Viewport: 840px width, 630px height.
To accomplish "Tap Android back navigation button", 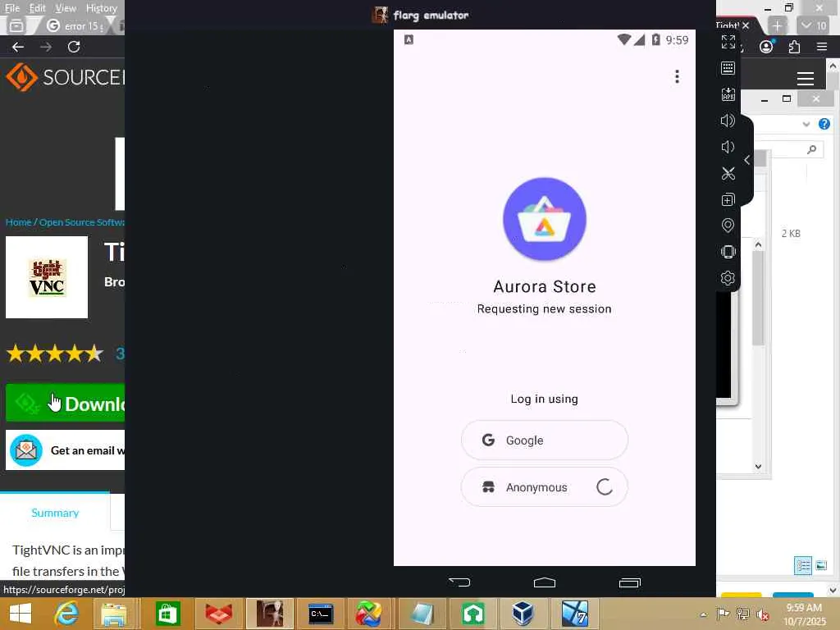I will pyautogui.click(x=459, y=582).
